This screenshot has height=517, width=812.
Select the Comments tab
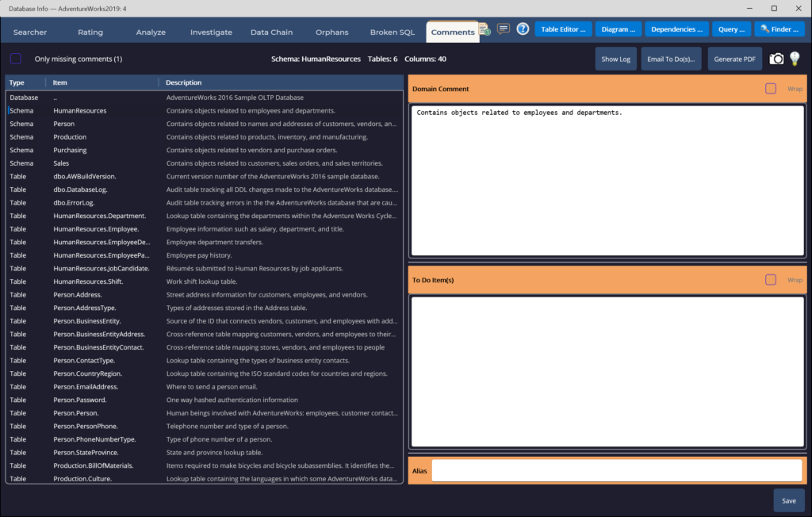point(453,33)
